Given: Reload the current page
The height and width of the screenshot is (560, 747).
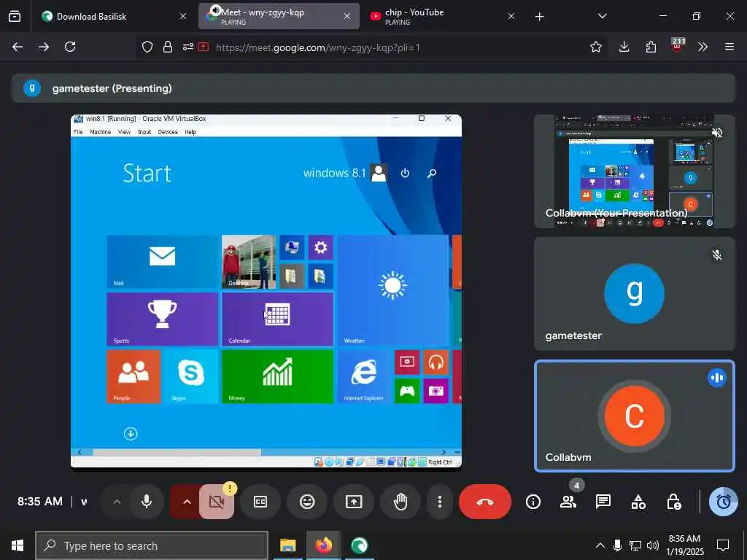Looking at the screenshot, I should 70,47.
